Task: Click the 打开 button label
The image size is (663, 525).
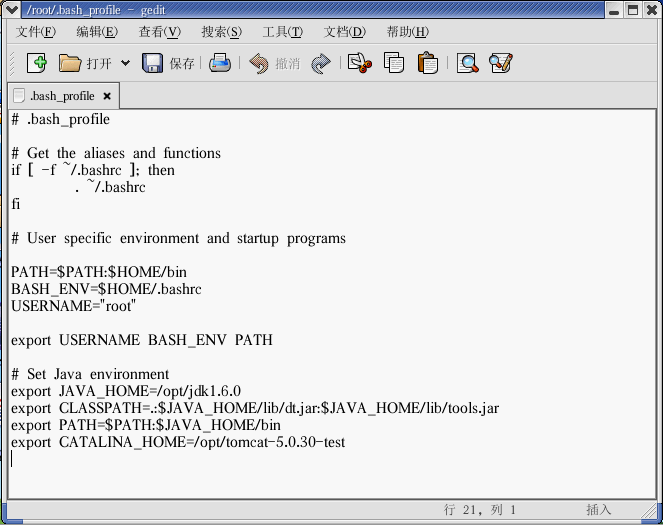Action: (x=99, y=64)
